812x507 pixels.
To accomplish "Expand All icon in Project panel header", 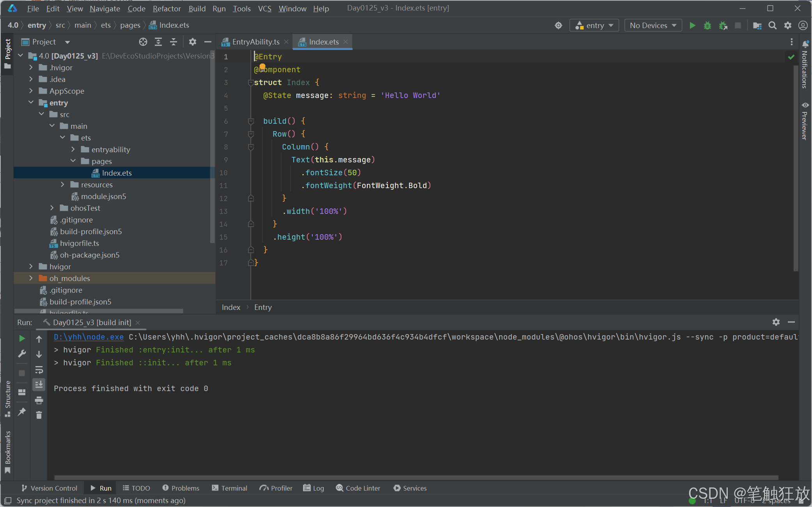I will (x=158, y=42).
